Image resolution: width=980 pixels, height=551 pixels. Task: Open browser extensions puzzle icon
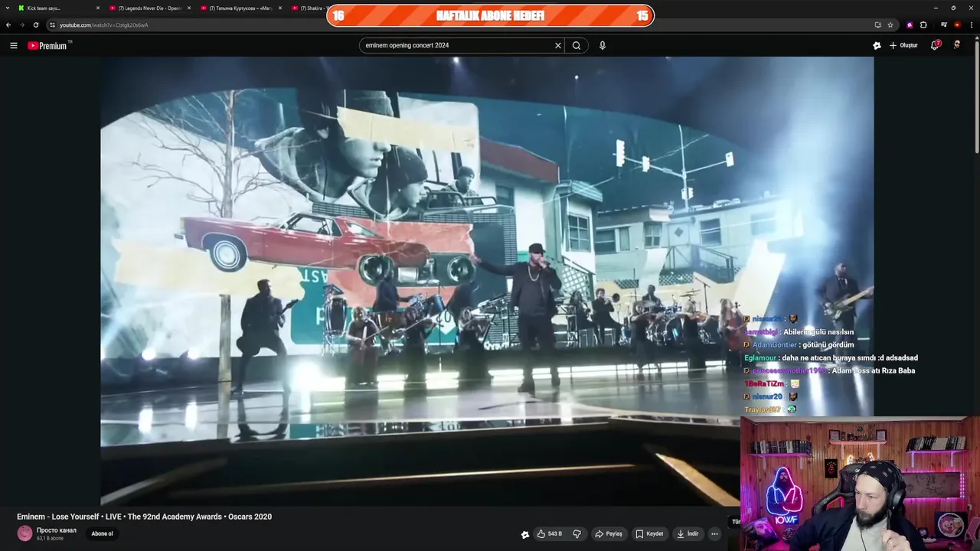click(x=923, y=24)
